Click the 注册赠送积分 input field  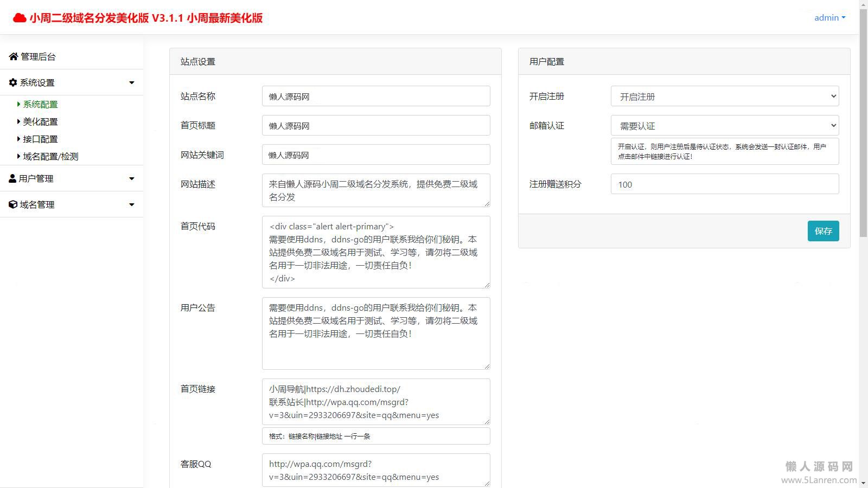coord(724,184)
